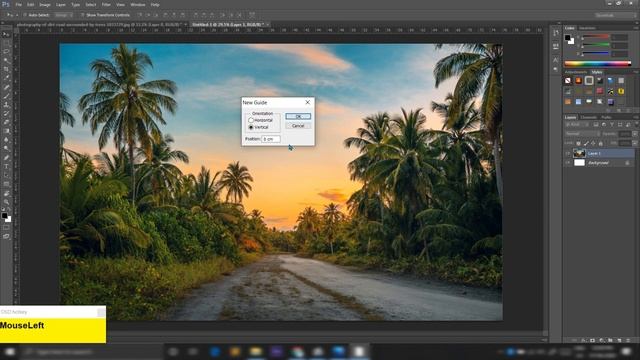Select the History Brush tool
Image resolution: width=640 pixels, height=360 pixels.
pos(6,114)
